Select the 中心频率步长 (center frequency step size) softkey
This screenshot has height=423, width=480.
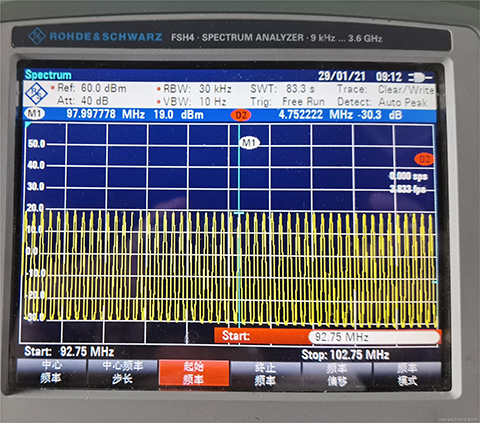(122, 372)
